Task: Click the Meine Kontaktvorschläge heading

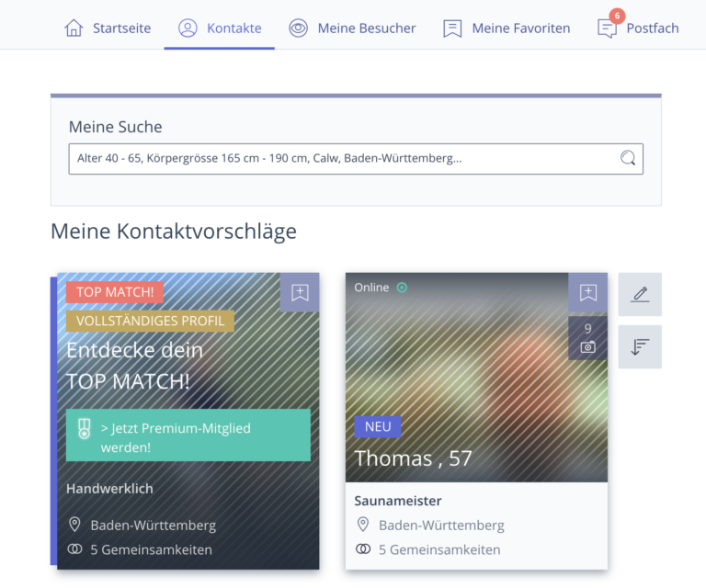Action: (174, 232)
